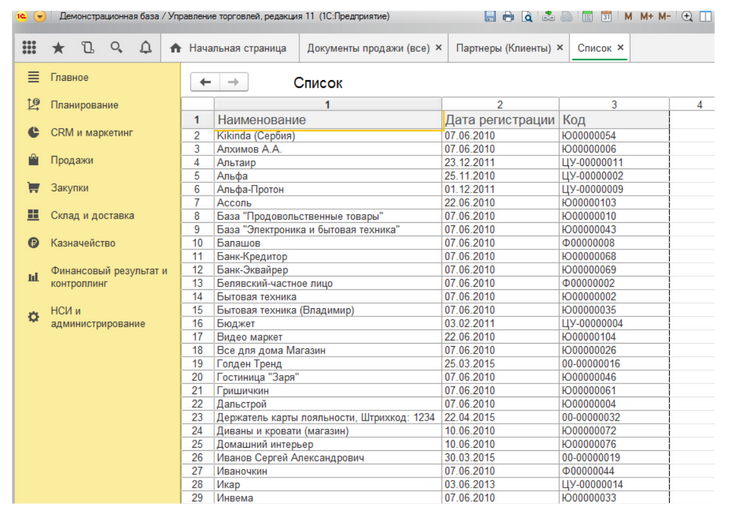Open the sections menu grid icon
Viewport: 736px width, 517px height.
[x=28, y=48]
